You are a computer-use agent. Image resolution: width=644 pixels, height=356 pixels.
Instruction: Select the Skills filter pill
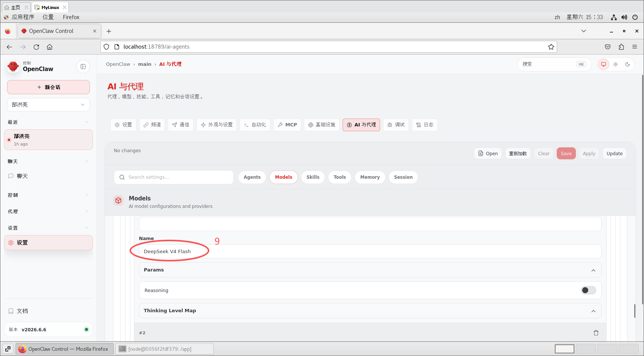[x=313, y=177]
